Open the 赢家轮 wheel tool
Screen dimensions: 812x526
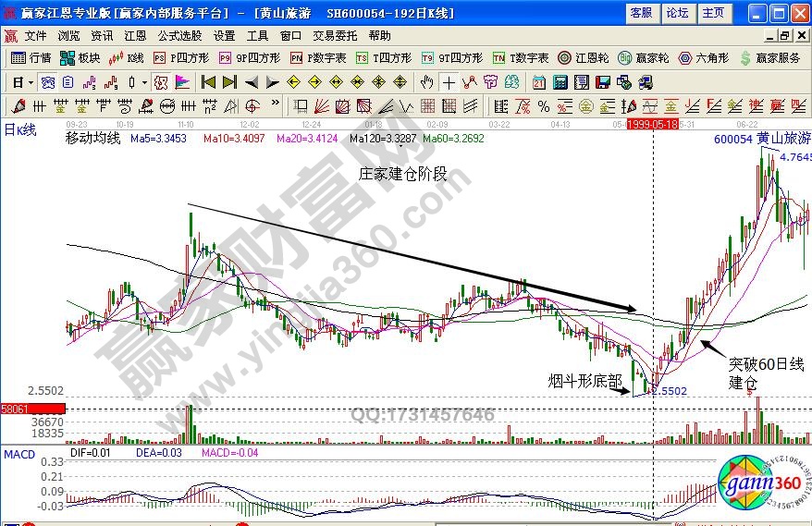click(644, 58)
